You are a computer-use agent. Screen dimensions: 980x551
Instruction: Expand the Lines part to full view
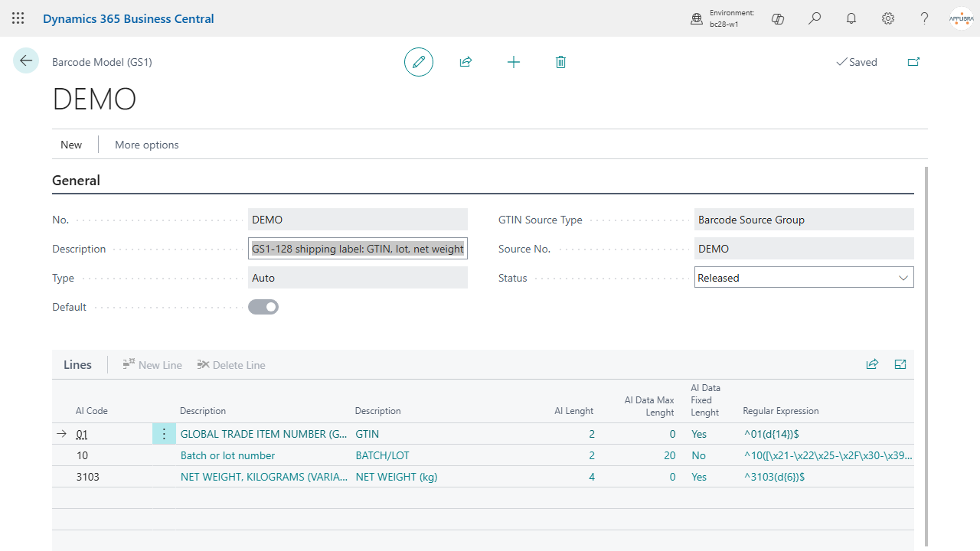click(900, 364)
